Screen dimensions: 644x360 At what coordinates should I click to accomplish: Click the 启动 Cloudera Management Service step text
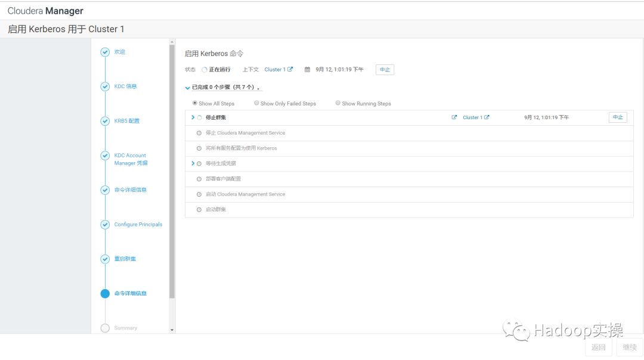tap(245, 194)
